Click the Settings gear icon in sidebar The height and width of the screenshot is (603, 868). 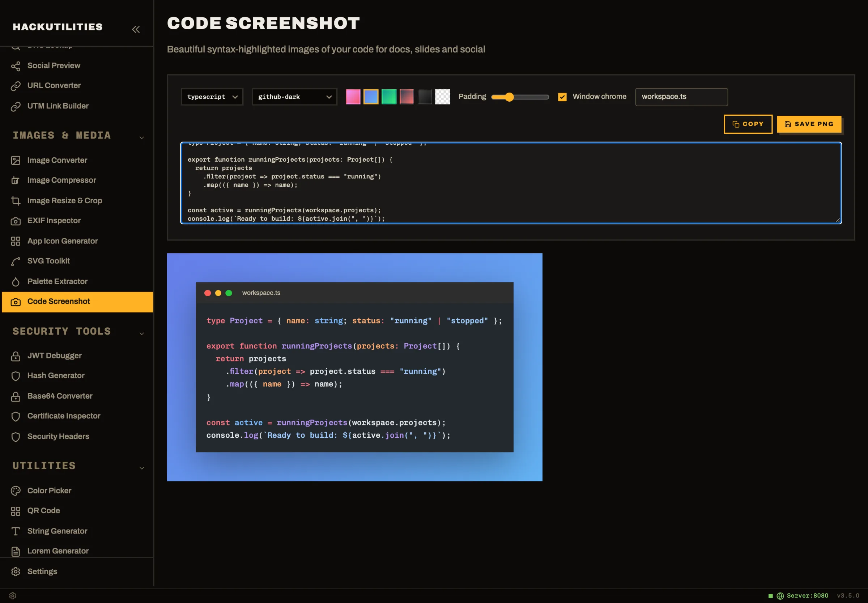[x=16, y=572]
